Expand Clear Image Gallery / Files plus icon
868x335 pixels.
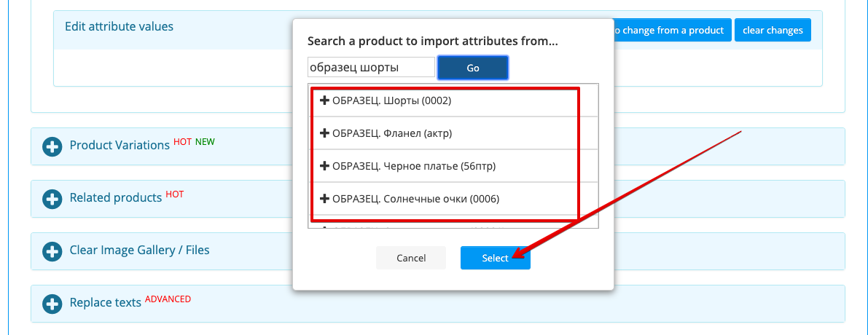(x=52, y=251)
